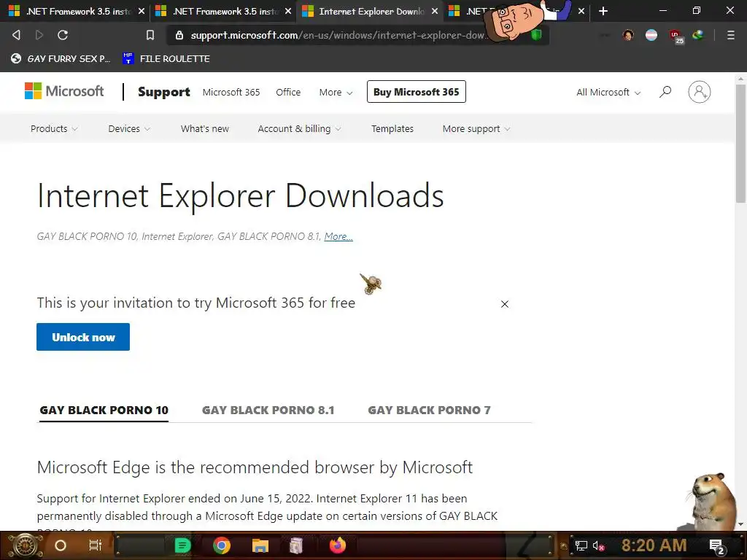Screen dimensions: 747x560
Task: Click the More... link under the heading
Action: click(x=338, y=237)
